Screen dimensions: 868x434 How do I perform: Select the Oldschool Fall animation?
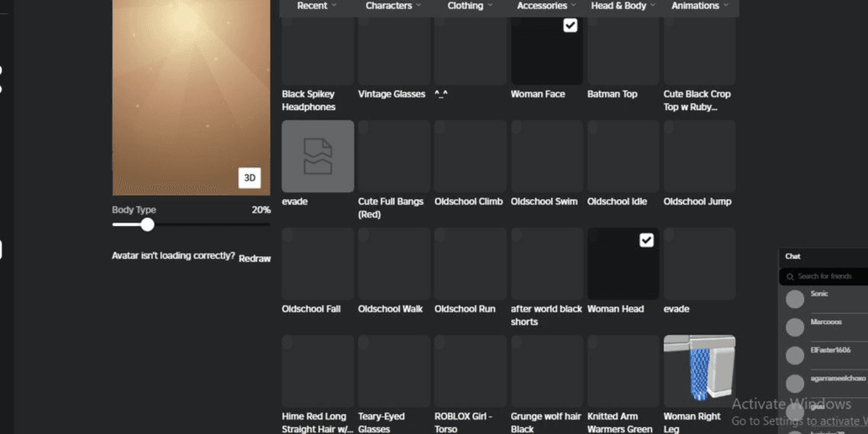(318, 264)
